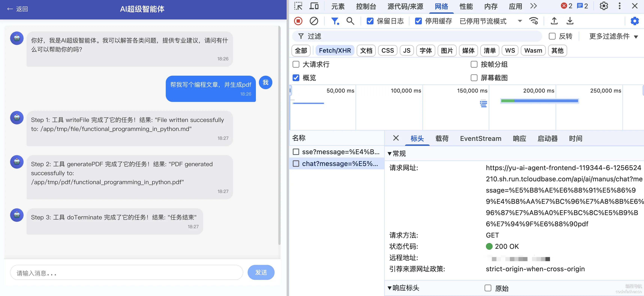
Task: Toggle the network filter funnel icon
Action: tap(335, 21)
